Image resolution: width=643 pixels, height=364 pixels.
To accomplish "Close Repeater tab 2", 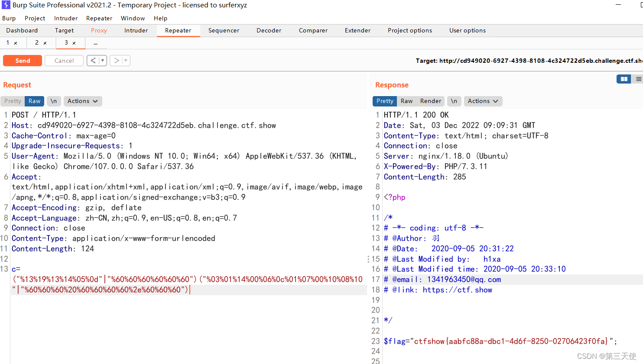I will pos(45,43).
